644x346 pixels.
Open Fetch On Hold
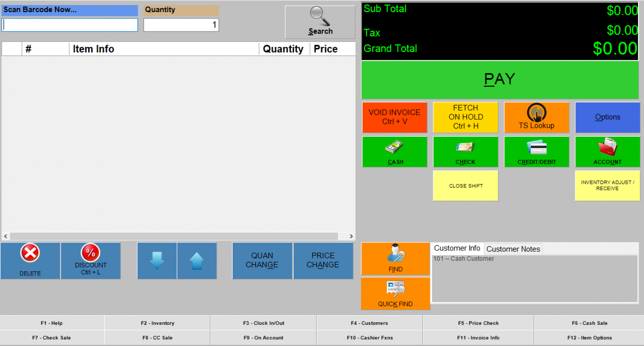click(465, 117)
